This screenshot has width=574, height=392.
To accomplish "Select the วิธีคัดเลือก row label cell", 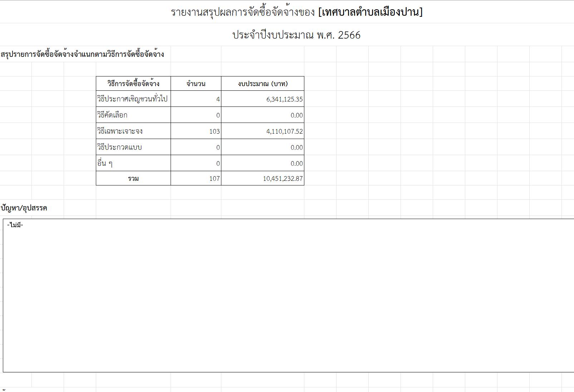I will [112, 115].
